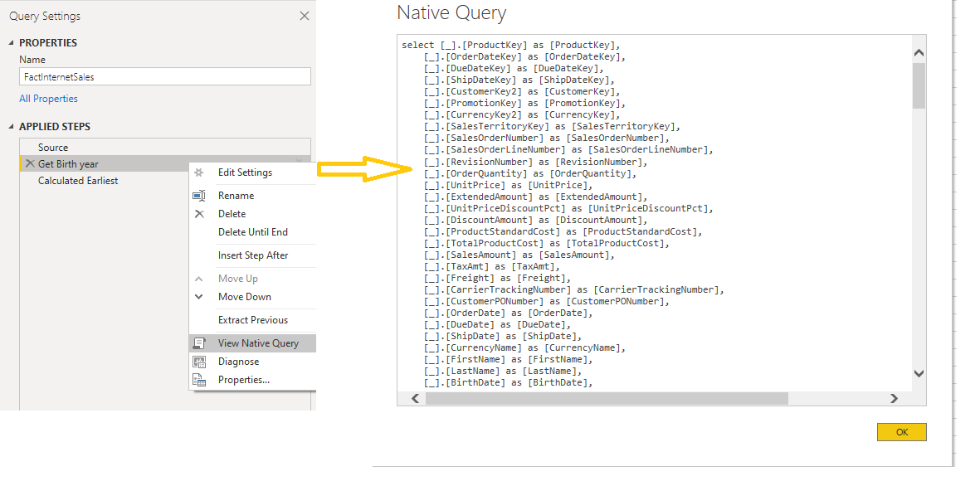Viewport: 980px width, 481px height.
Task: Click the Properties icon at the menu bottom
Action: (x=199, y=380)
